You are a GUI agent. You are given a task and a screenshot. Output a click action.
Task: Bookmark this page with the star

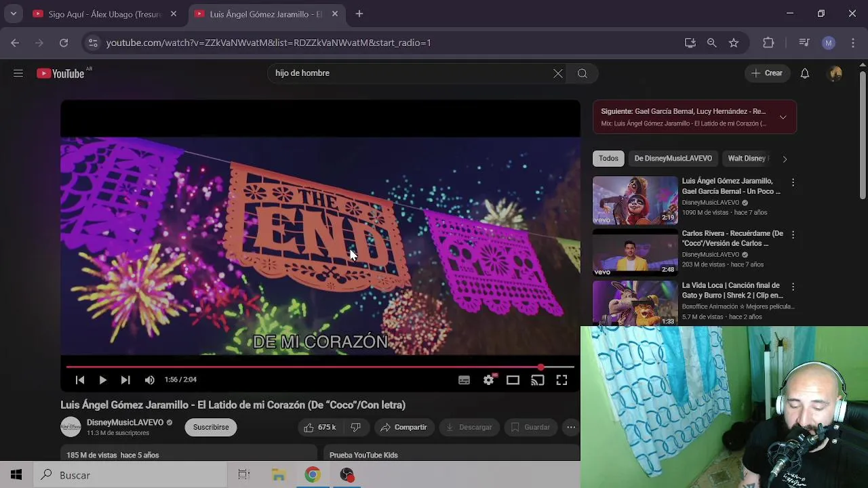(x=734, y=43)
